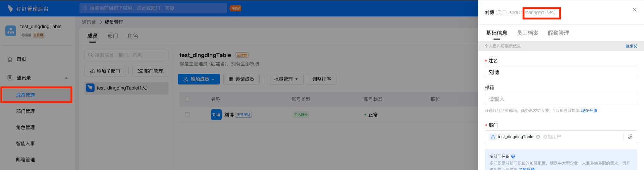
Task: Click the 职位 column header
Action: (435, 99)
